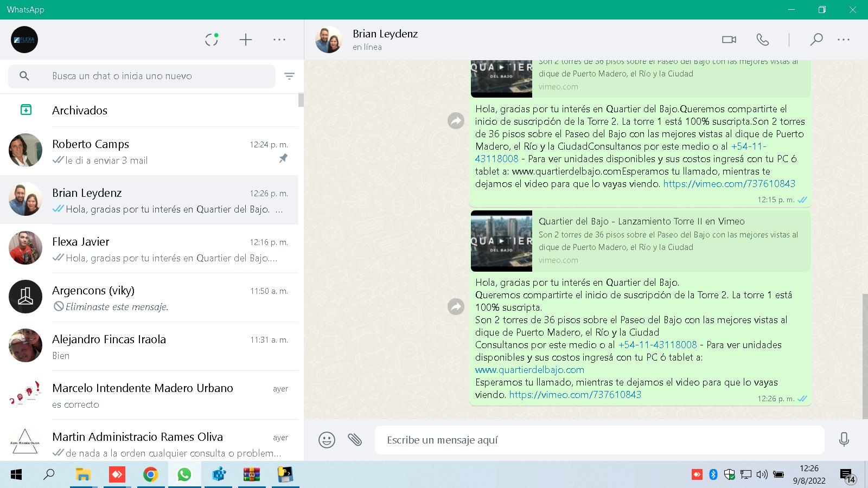868x488 pixels.
Task: Record a voice message with microphone
Action: coord(844,439)
